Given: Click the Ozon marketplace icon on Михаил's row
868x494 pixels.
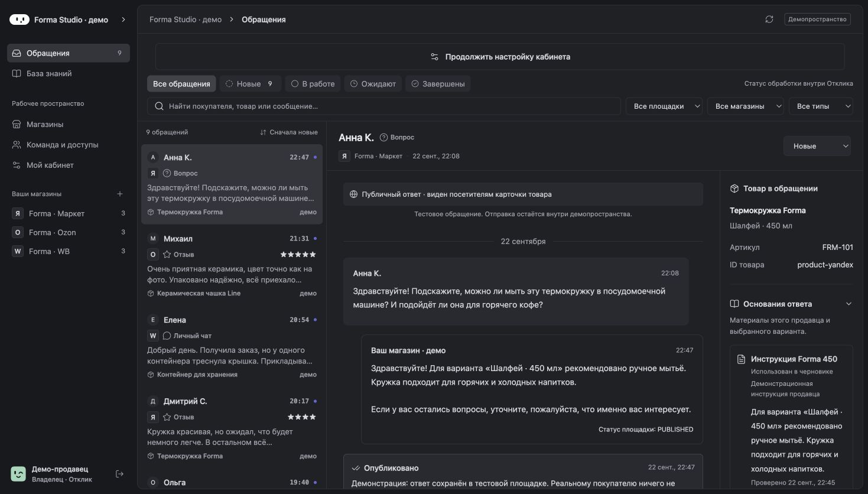Looking at the screenshot, I should coord(153,255).
